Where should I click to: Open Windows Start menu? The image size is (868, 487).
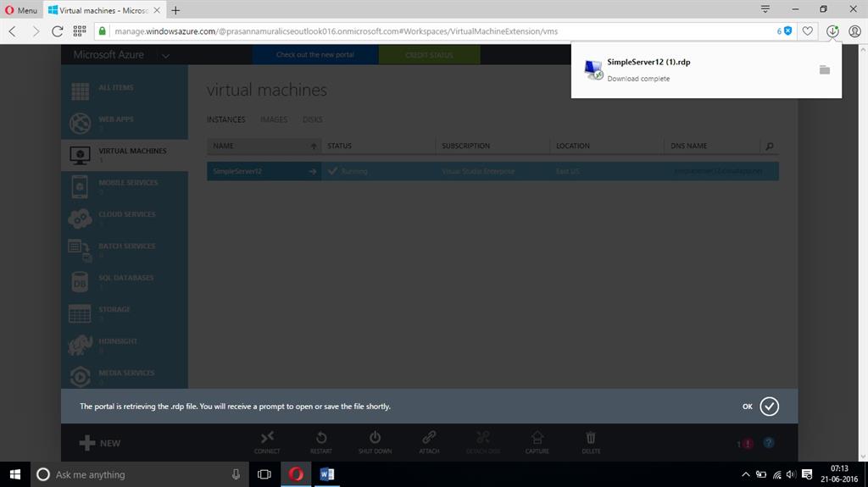15,474
